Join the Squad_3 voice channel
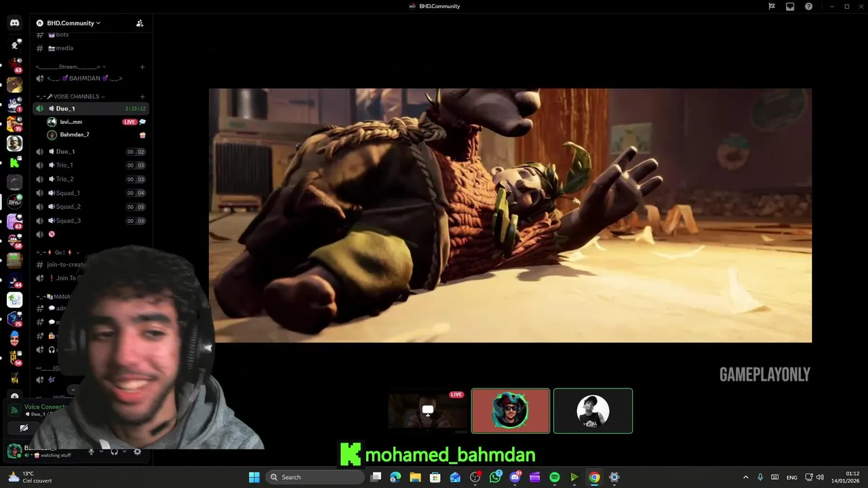868x488 pixels. point(90,221)
